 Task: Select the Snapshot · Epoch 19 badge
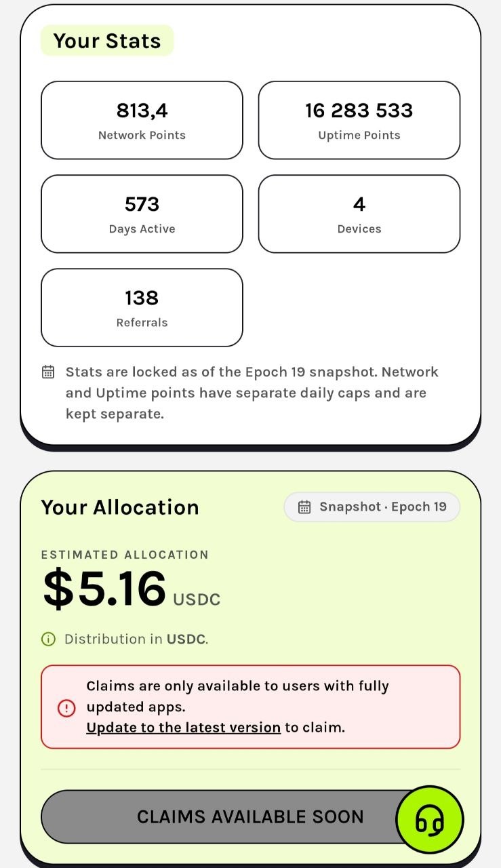tap(372, 507)
